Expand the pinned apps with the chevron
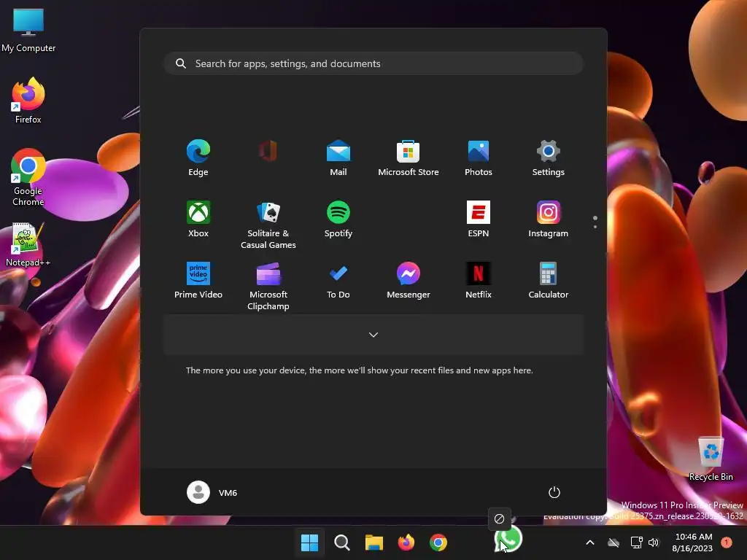Screen dimensions: 747x560 pyautogui.click(x=373, y=335)
